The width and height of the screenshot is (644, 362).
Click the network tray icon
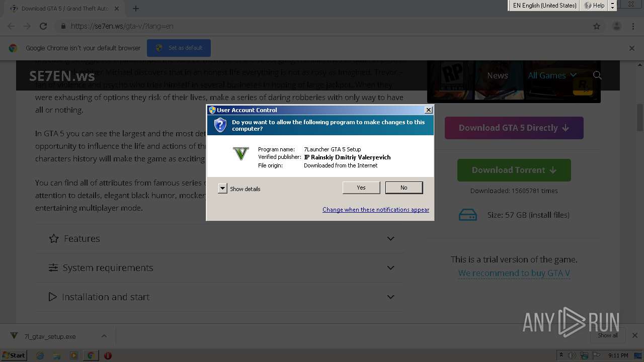[x=585, y=355]
